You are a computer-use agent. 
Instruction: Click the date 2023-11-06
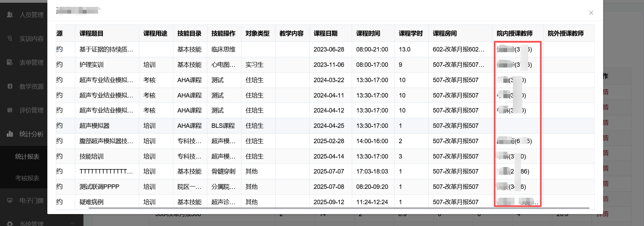point(329,65)
